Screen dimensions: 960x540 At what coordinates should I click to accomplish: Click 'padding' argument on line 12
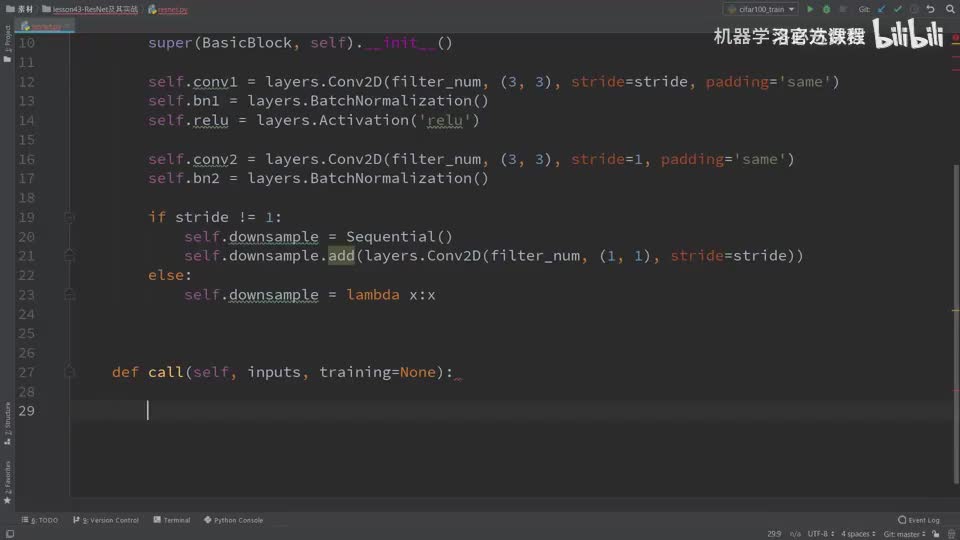click(x=737, y=82)
